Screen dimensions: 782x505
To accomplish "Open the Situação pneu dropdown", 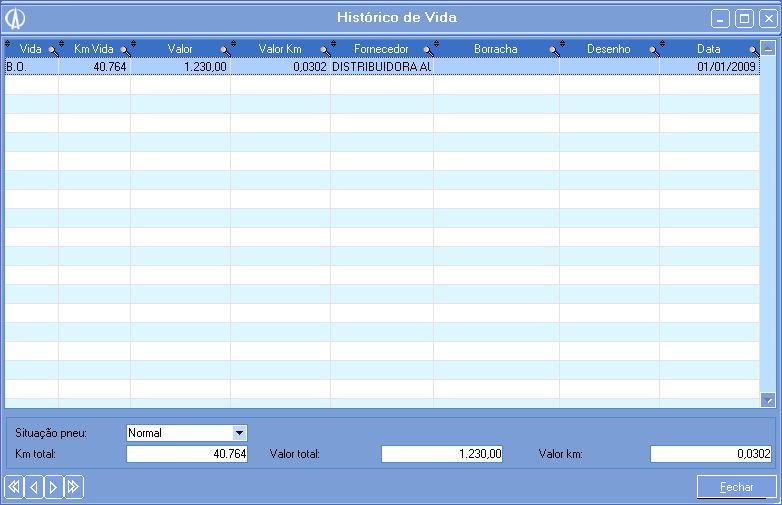I will click(x=239, y=433).
